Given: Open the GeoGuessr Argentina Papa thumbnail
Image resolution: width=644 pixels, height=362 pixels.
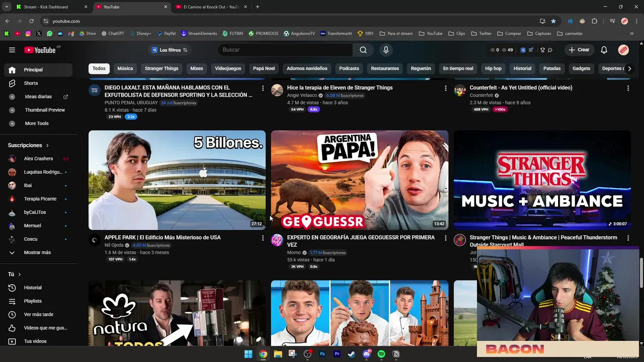Looking at the screenshot, I should coord(360,180).
